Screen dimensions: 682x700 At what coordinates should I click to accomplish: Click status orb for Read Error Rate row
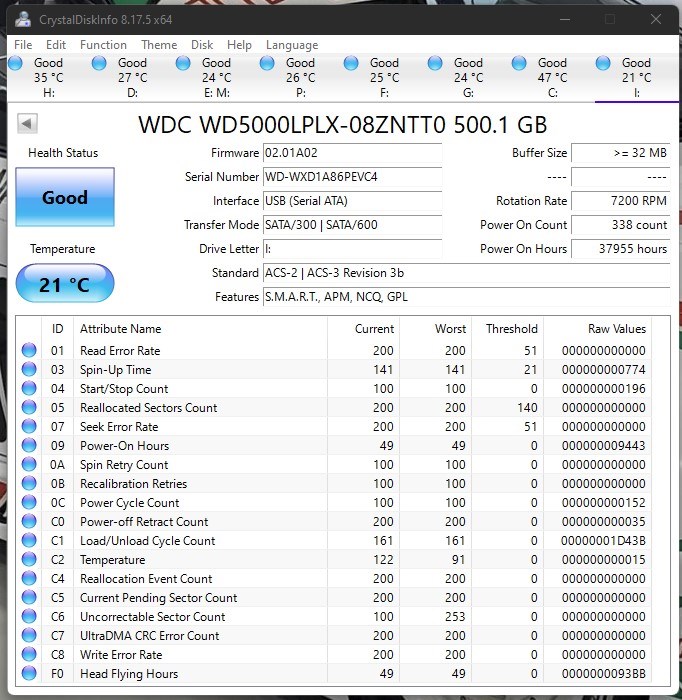point(29,350)
